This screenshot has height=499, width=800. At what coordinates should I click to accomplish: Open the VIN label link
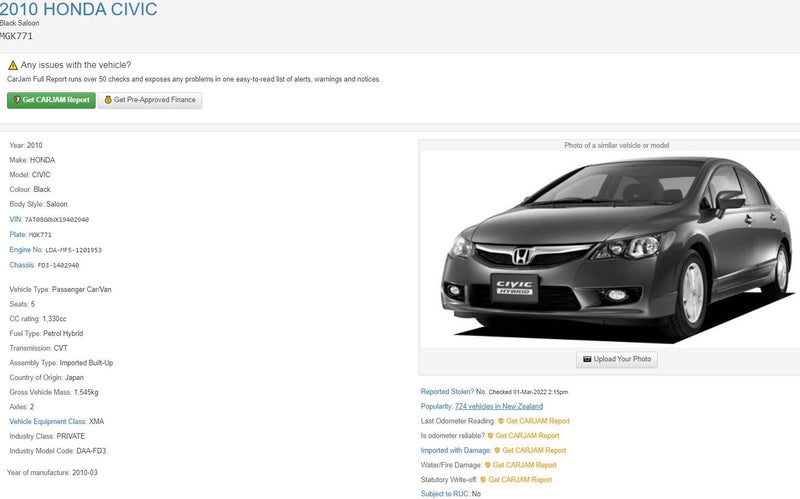15,219
